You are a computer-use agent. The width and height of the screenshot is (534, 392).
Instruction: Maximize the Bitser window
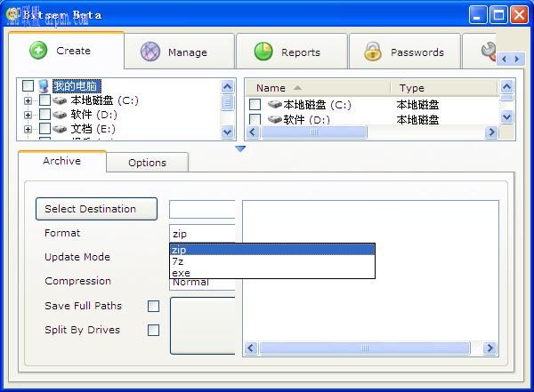[x=498, y=14]
